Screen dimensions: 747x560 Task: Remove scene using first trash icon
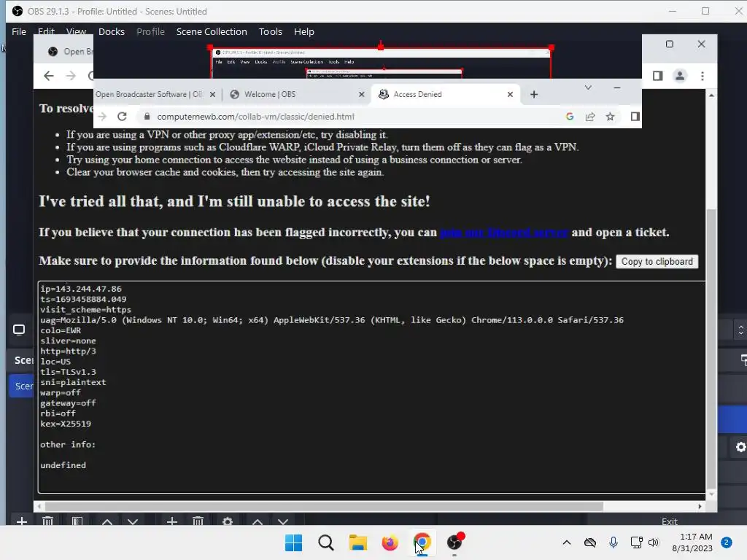(x=47, y=521)
